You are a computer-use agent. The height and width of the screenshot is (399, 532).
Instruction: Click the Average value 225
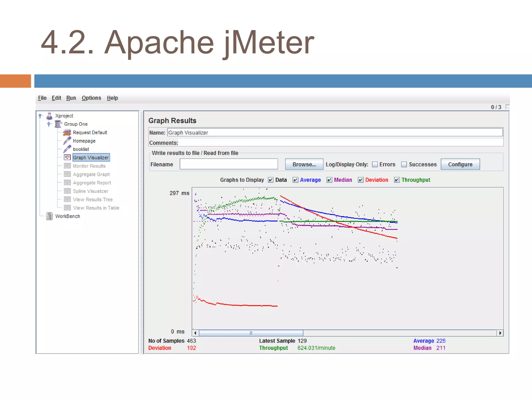click(x=441, y=341)
